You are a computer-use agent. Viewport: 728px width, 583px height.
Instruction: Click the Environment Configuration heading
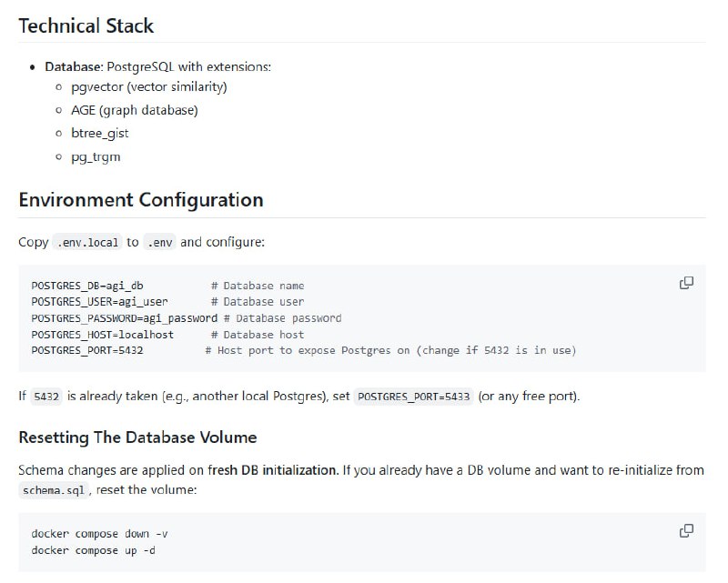(x=141, y=199)
